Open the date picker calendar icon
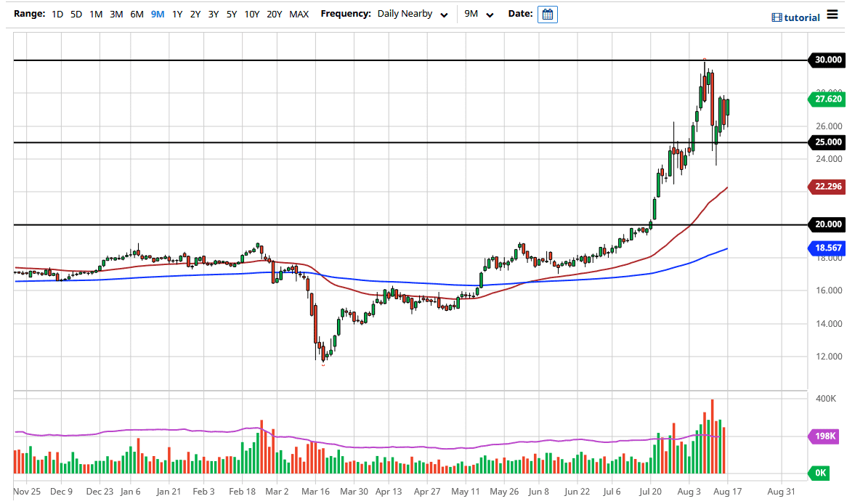This screenshot has height=504, width=847. pos(547,14)
